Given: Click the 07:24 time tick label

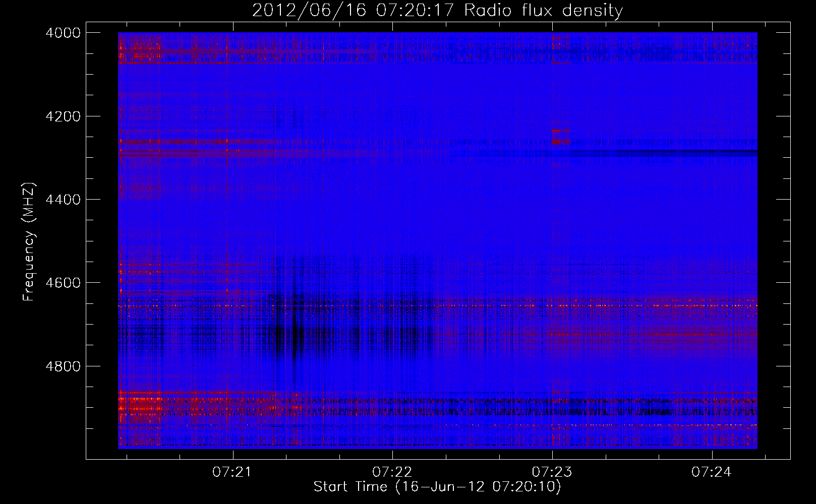Looking at the screenshot, I should point(711,472).
